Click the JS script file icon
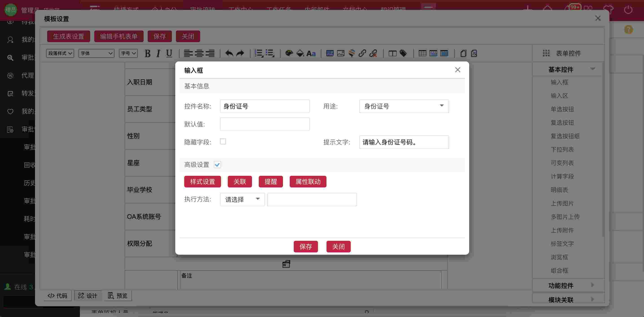 coord(474,53)
